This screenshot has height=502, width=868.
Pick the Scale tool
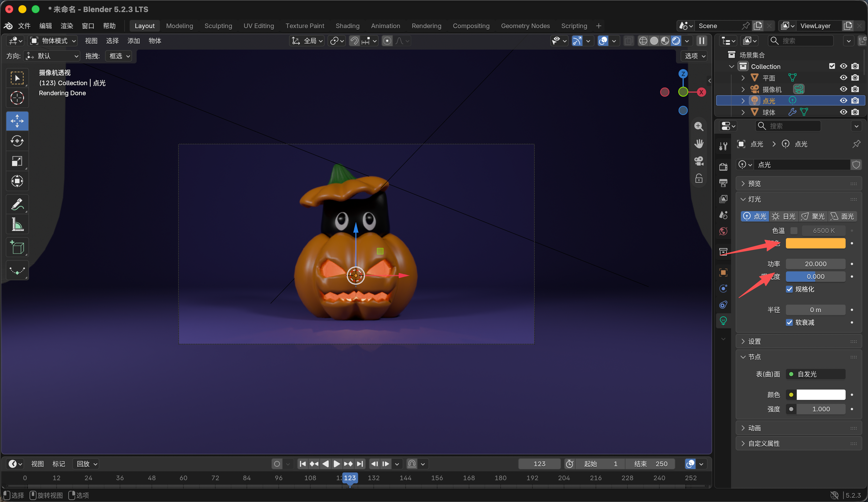point(17,161)
